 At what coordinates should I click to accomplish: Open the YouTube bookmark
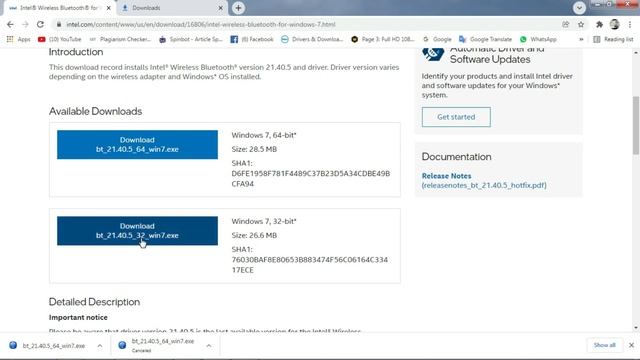[x=60, y=39]
